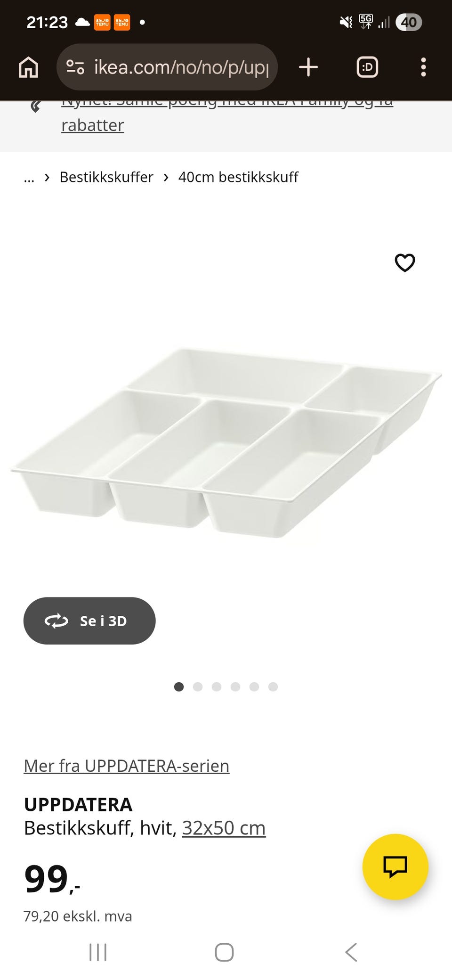Click the 32x50 cm size link
Viewport: 452px width, 980px height.
tap(224, 828)
